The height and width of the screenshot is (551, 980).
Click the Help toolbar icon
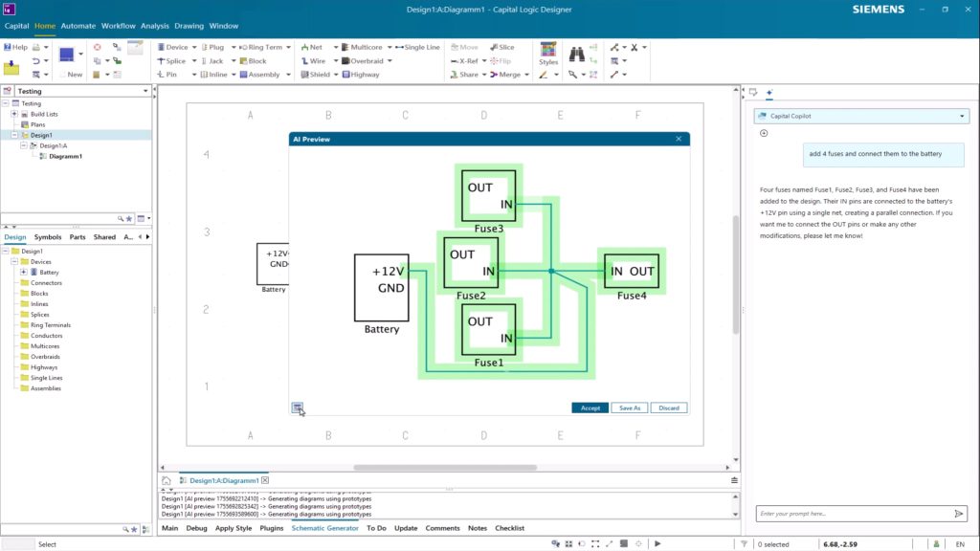click(x=15, y=47)
